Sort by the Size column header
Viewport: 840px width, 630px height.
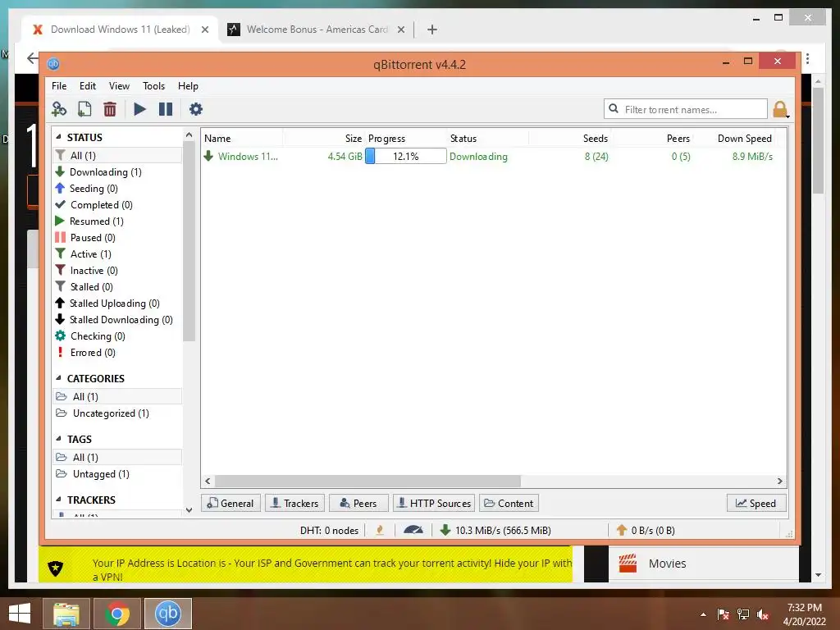[353, 138]
